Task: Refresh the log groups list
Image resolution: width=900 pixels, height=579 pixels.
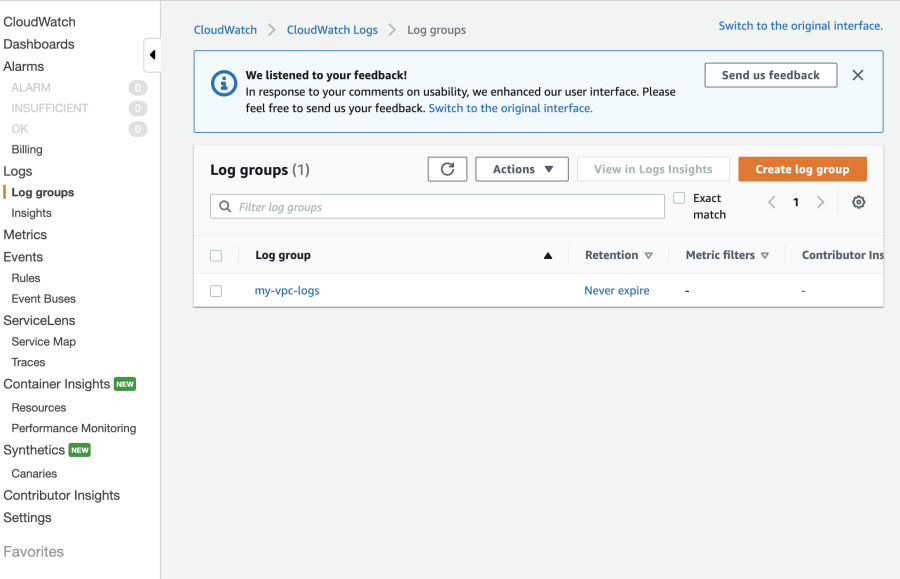Action: [447, 169]
